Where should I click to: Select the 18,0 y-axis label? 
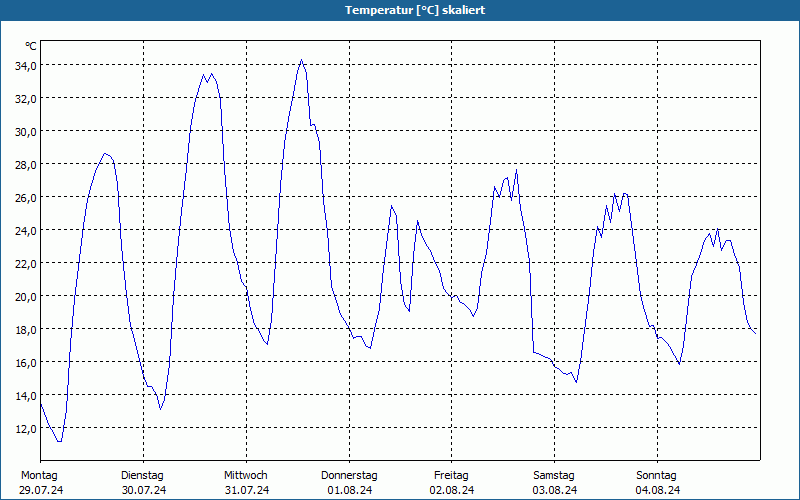(x=25, y=330)
